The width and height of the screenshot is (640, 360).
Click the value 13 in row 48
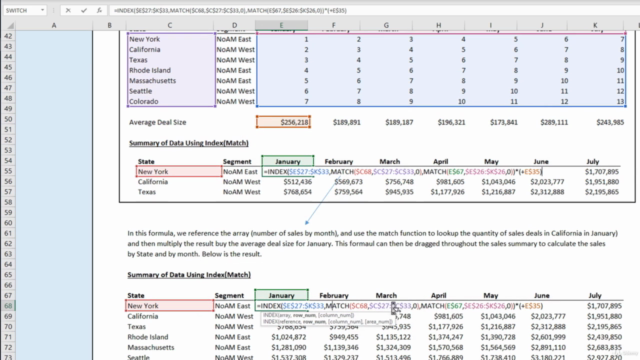[x=620, y=101]
